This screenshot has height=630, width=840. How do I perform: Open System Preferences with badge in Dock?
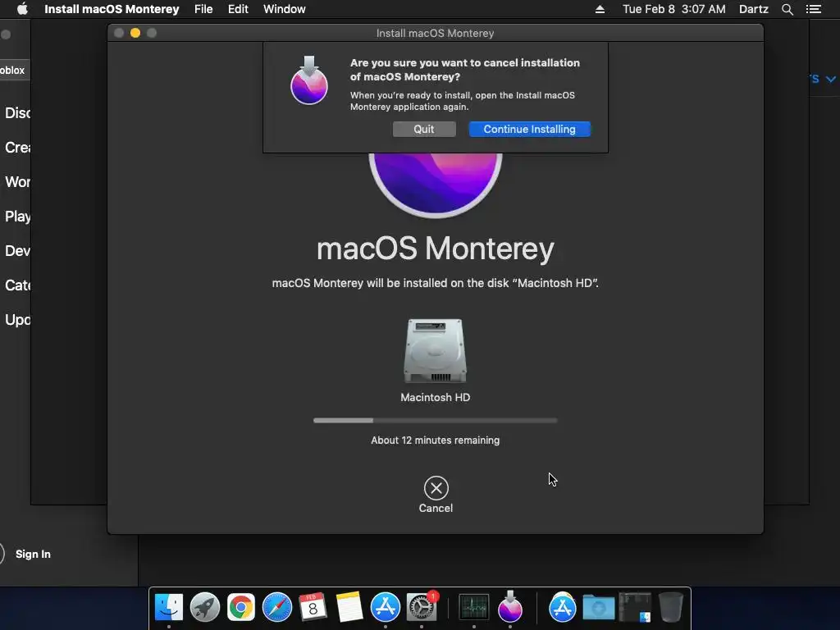422,607
